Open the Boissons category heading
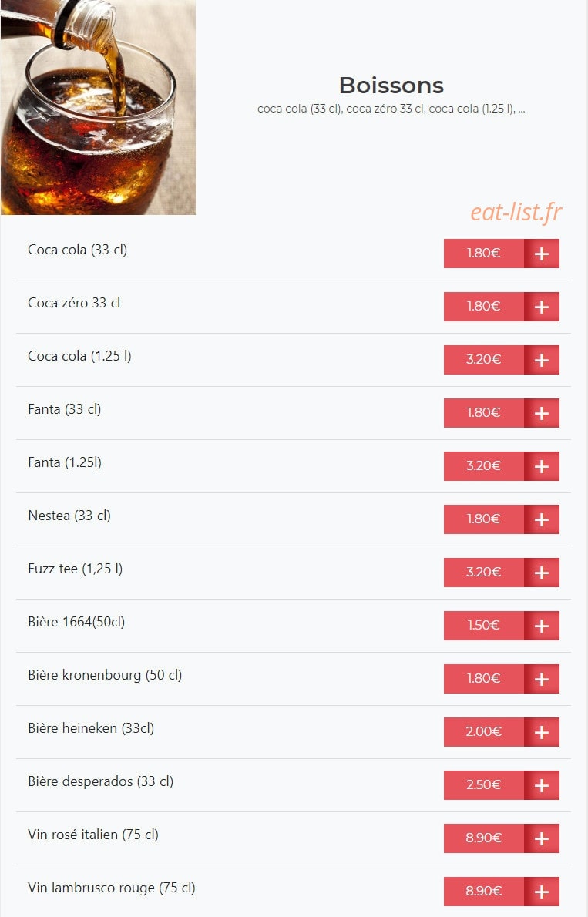This screenshot has width=588, height=917. pos(391,86)
